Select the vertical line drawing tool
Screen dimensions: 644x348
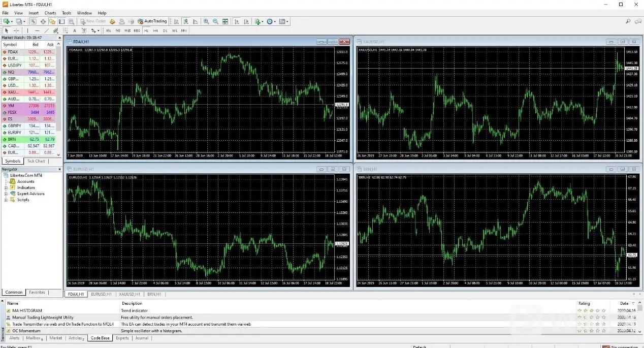pos(27,31)
